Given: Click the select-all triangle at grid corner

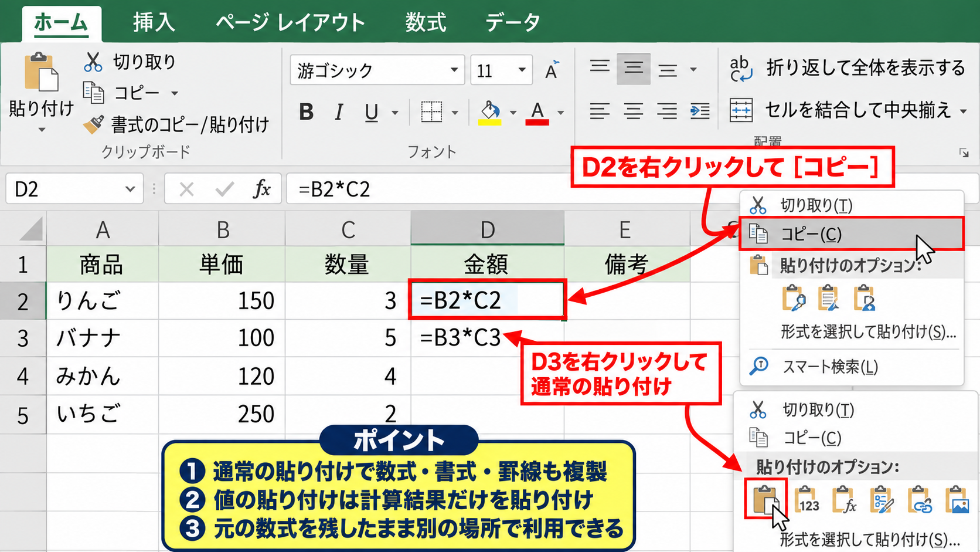Looking at the screenshot, I should pos(30,229).
